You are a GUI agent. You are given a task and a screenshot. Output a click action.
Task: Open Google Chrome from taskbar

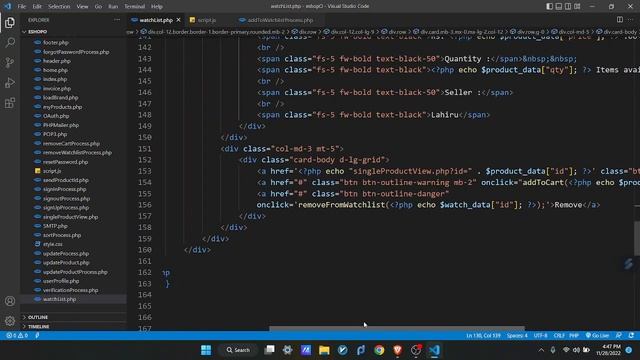point(379,350)
